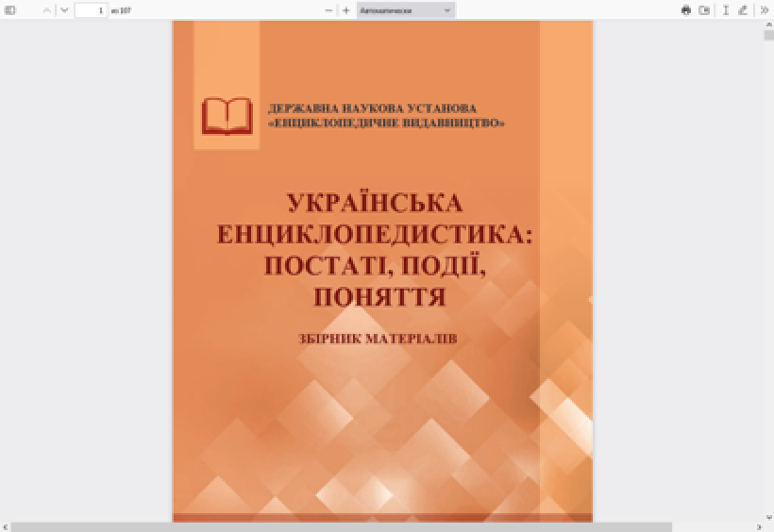Screen dimensions: 774x532
Task: Click the horizontal scrollbar thumb at bottom
Action: (340, 526)
